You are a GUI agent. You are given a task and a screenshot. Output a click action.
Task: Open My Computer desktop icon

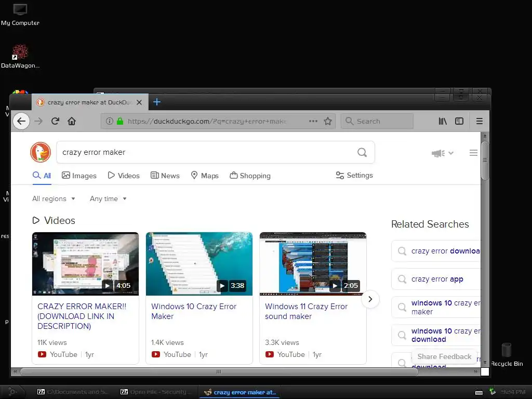click(x=20, y=15)
